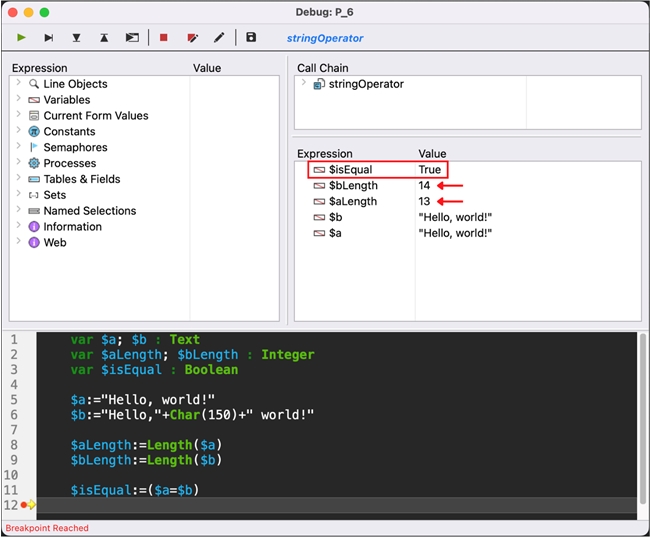Click the Save Settings floppy disk icon
The image size is (650, 537).
(x=251, y=38)
